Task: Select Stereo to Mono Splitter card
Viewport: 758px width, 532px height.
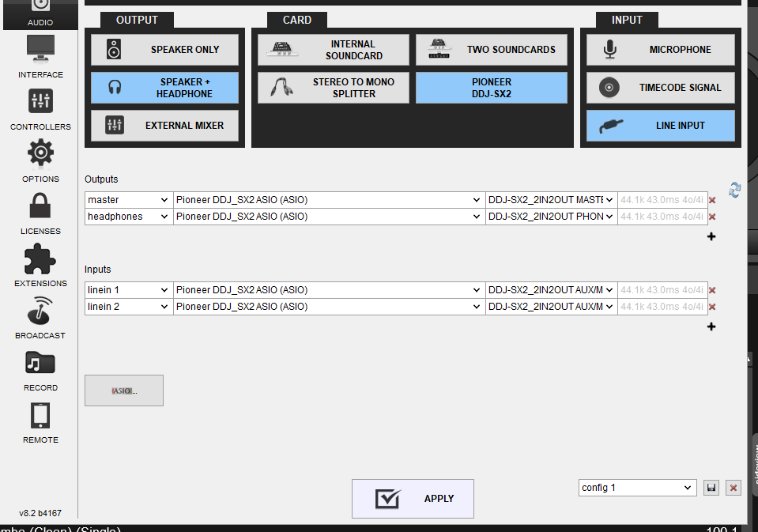Action: pos(333,88)
